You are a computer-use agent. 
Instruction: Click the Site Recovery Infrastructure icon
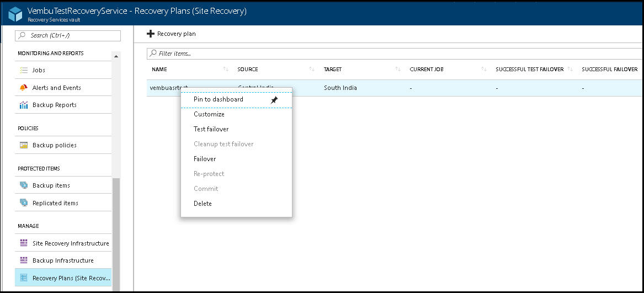click(23, 243)
